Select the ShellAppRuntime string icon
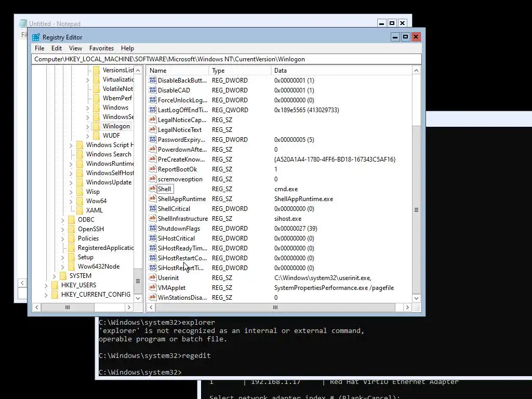Image resolution: width=532 pixels, height=399 pixels. coord(153,198)
